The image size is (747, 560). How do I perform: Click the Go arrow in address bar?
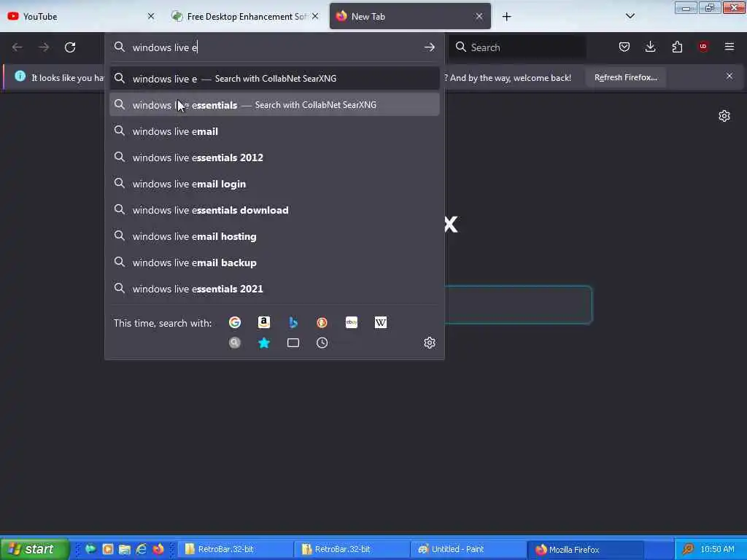[x=429, y=47]
